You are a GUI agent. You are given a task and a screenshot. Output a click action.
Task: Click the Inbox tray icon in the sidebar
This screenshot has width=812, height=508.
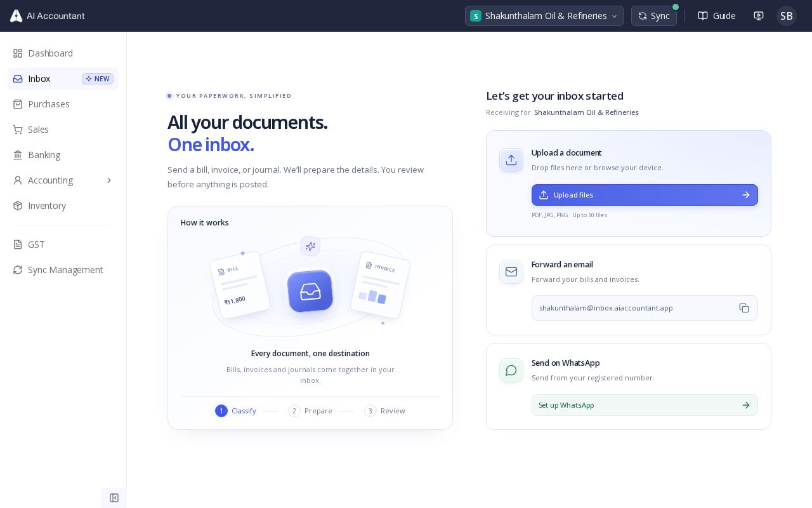pos(18,79)
